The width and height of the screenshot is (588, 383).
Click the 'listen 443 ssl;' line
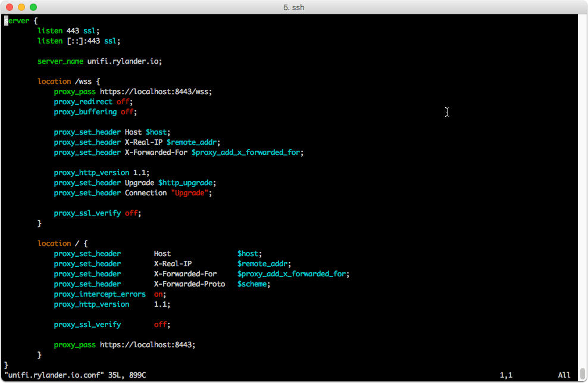point(68,31)
